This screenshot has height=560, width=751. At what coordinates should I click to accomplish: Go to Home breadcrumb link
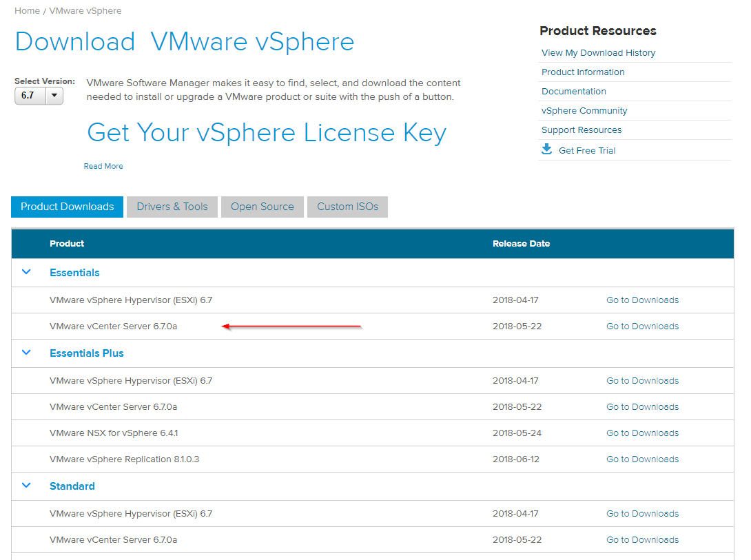point(27,10)
